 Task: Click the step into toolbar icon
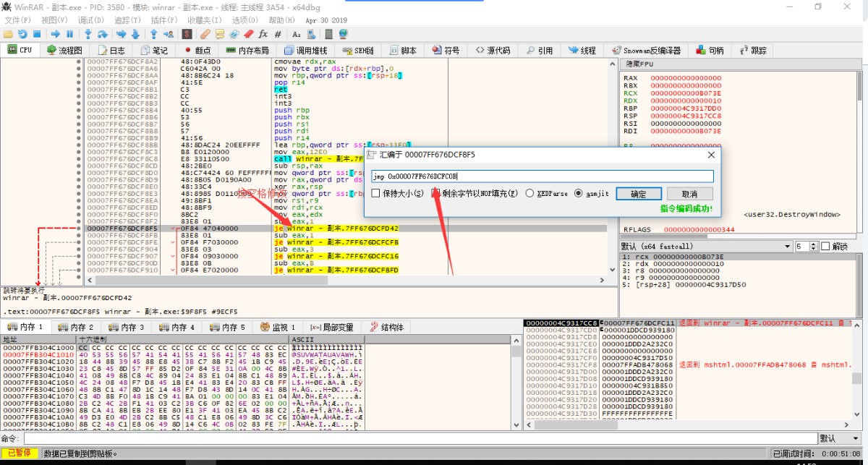pos(88,34)
